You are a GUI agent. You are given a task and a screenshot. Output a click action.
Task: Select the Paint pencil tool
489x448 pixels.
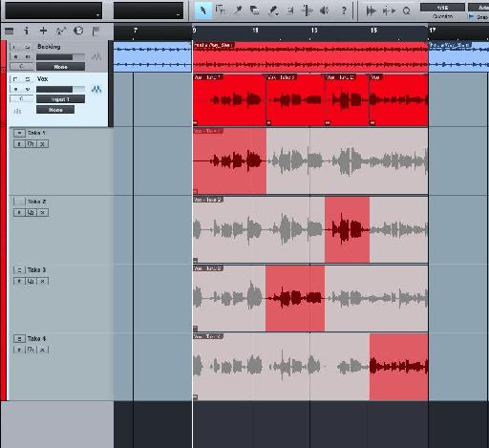click(x=273, y=11)
